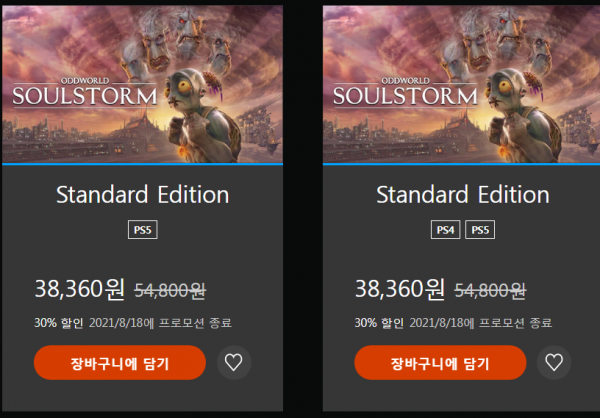Select the PS4 platform badge
600x418 pixels.
click(x=445, y=230)
